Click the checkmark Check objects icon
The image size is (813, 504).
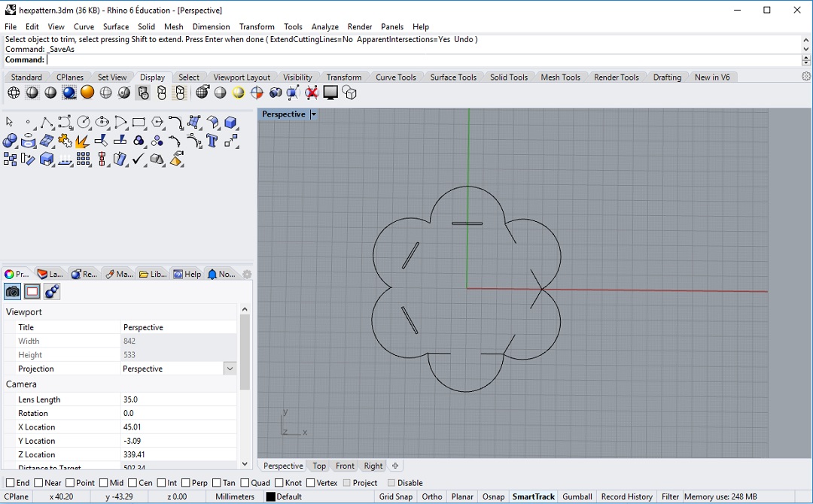coord(138,159)
